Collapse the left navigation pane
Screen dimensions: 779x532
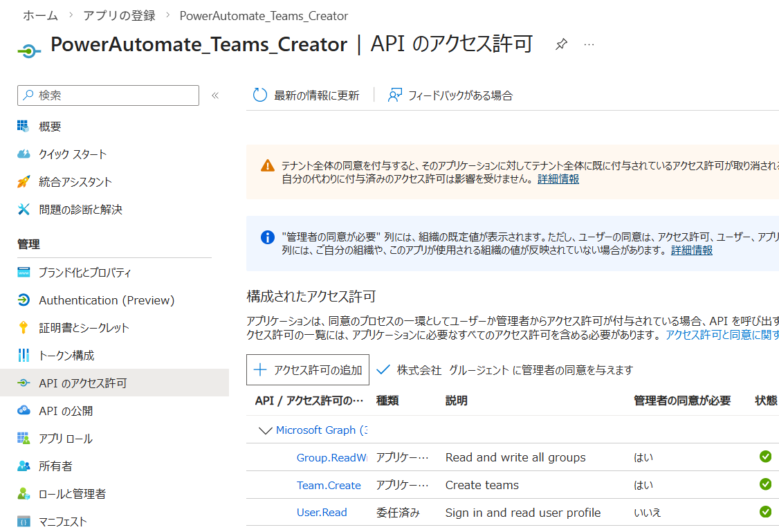tap(215, 95)
